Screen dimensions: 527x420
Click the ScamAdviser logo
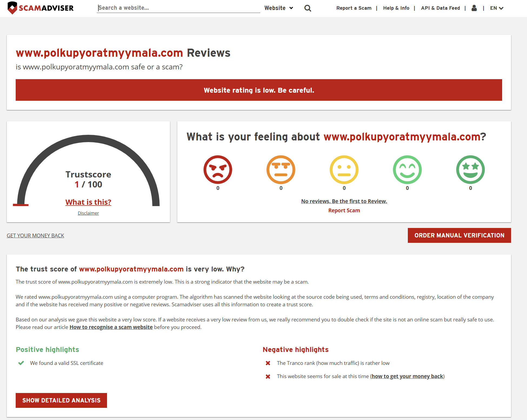(41, 8)
